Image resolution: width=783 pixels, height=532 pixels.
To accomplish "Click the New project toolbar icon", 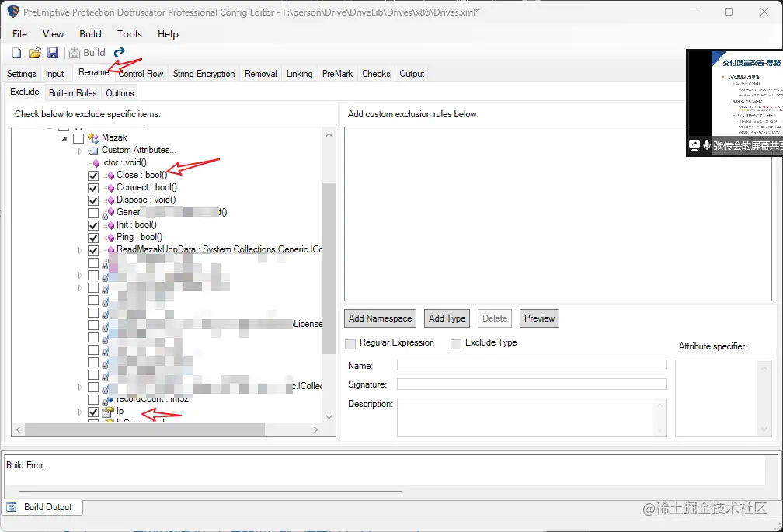I will pyautogui.click(x=16, y=53).
